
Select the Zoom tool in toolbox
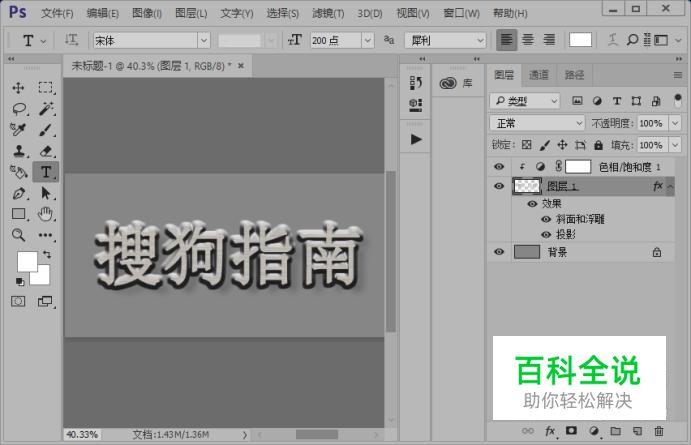[x=18, y=235]
